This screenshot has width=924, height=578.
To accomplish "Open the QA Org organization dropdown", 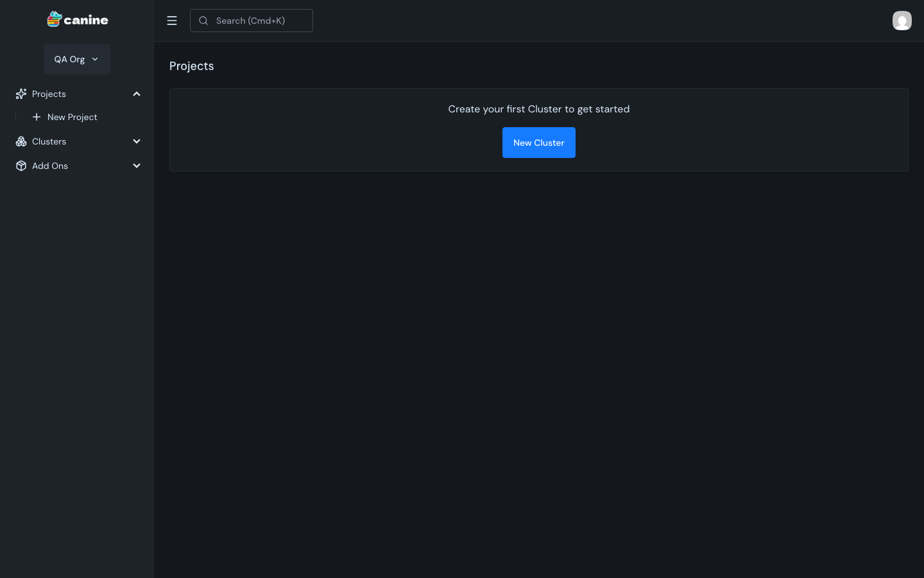I will click(77, 59).
